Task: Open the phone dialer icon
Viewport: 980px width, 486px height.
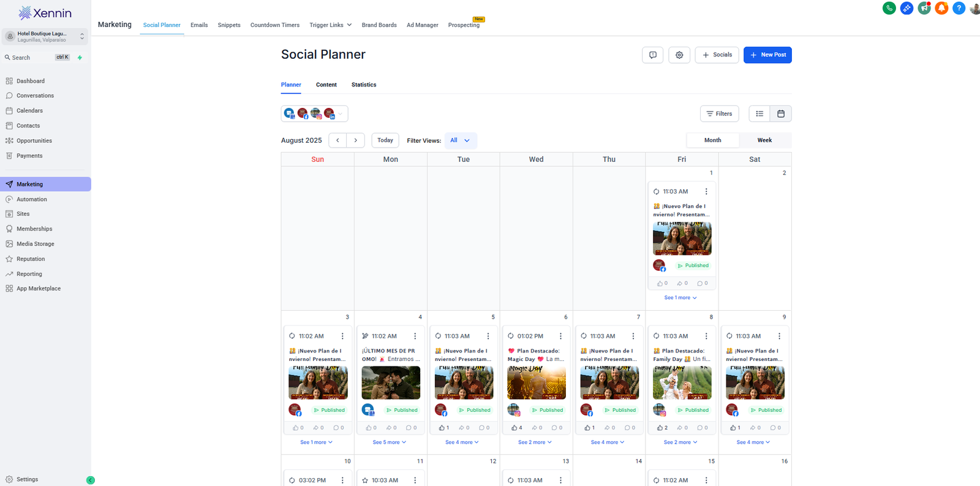Action: (x=889, y=8)
